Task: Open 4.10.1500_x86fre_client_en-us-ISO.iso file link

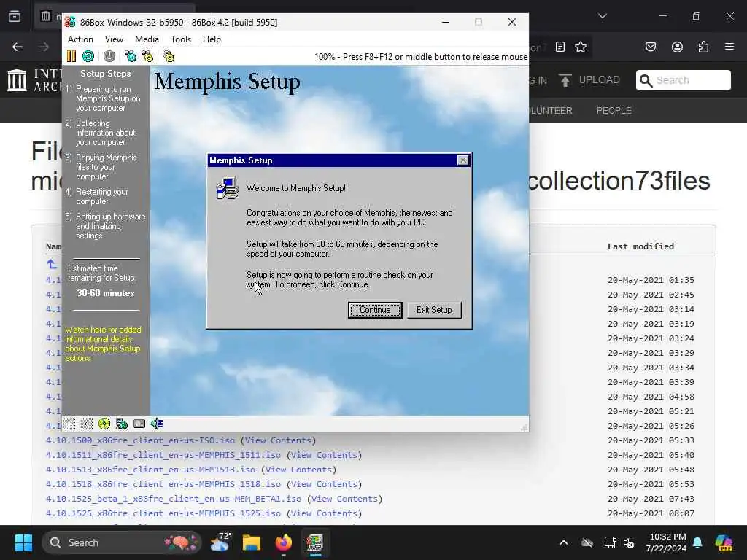Action: click(140, 440)
